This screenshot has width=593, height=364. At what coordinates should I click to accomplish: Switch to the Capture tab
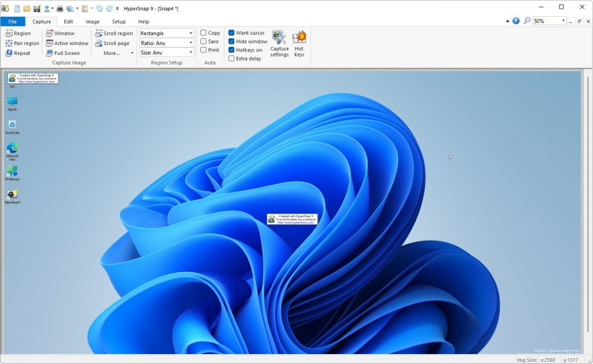point(42,21)
